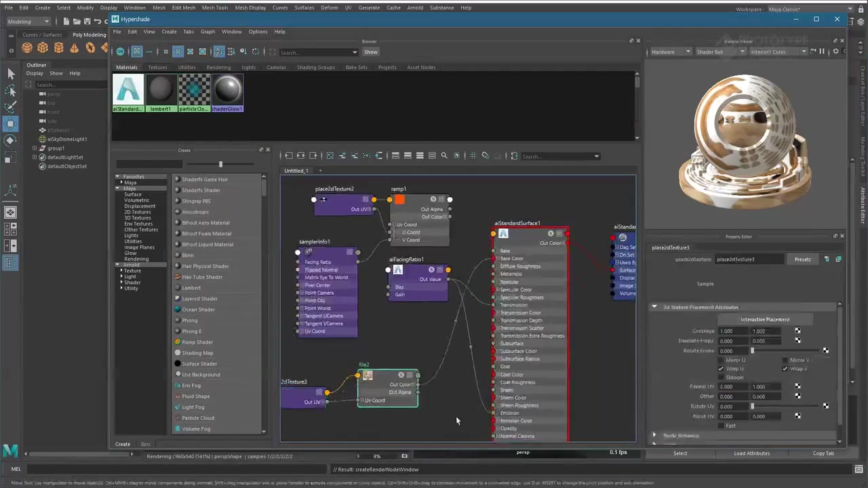Click the magnifier icon in graph toolbar

[x=444, y=156]
